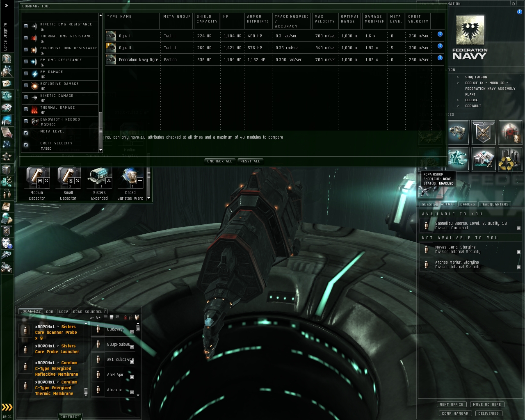Click the Rent Office button

[x=452, y=404]
